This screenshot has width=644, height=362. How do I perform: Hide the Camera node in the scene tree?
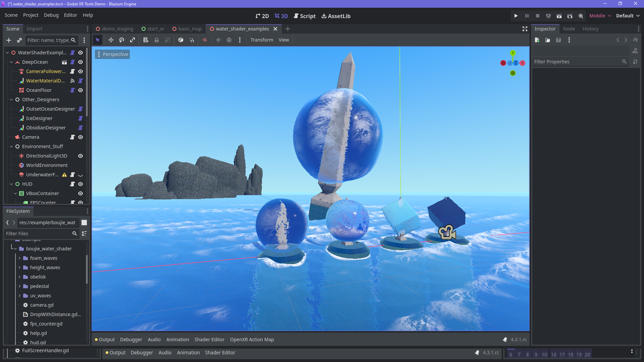(x=80, y=137)
